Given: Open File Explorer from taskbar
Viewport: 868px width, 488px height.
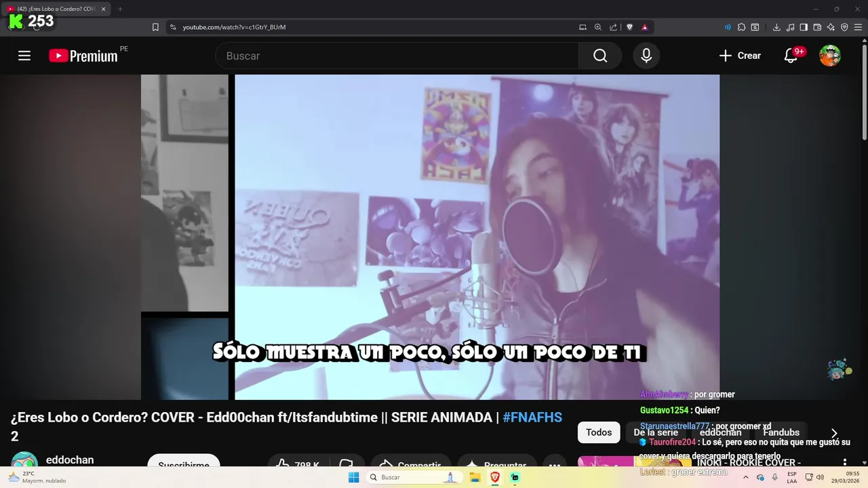Looking at the screenshot, I should [475, 477].
